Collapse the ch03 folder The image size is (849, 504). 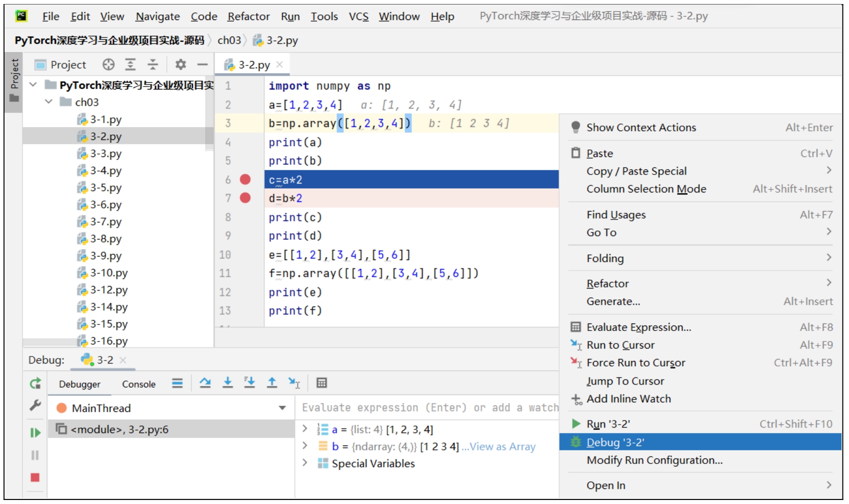pos(48,101)
